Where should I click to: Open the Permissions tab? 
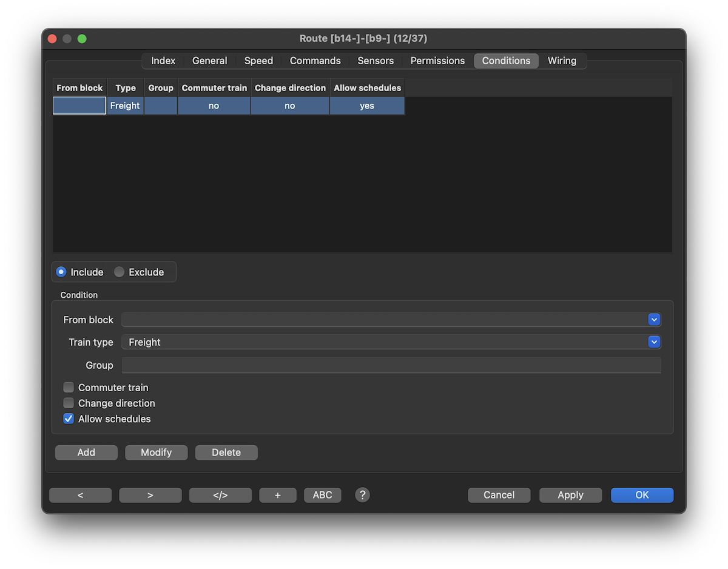[437, 61]
